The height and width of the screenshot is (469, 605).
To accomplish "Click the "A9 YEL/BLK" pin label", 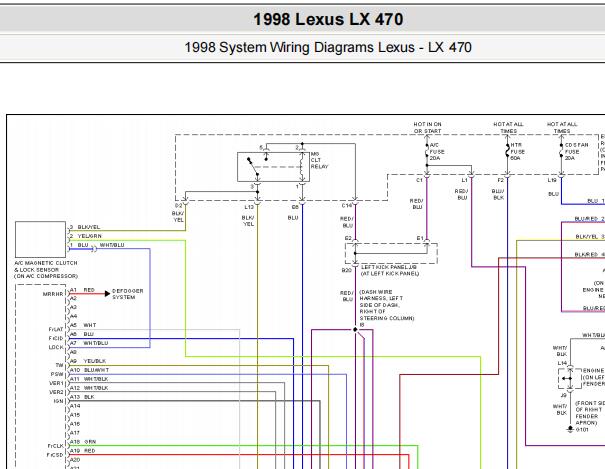I will tap(88, 361).
